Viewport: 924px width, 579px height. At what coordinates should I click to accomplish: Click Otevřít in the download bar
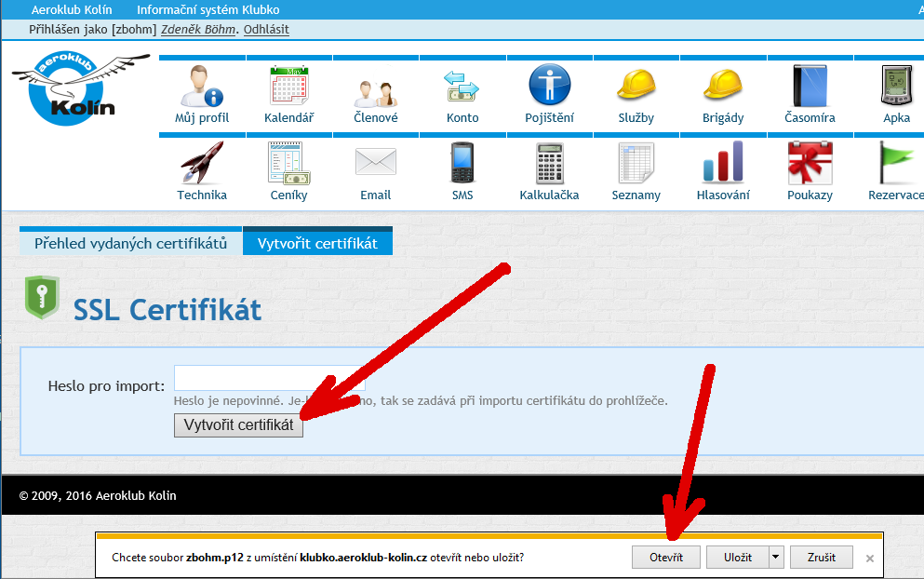pyautogui.click(x=665, y=558)
